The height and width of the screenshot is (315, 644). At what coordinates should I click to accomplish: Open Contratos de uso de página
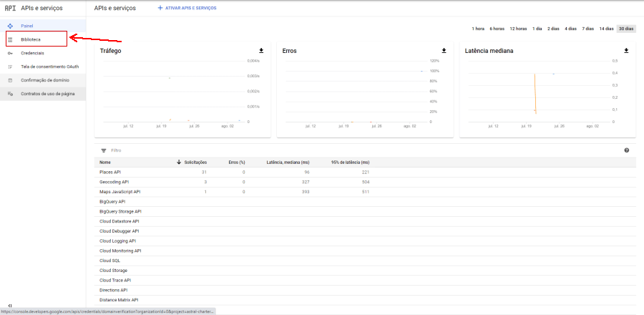tap(43, 94)
